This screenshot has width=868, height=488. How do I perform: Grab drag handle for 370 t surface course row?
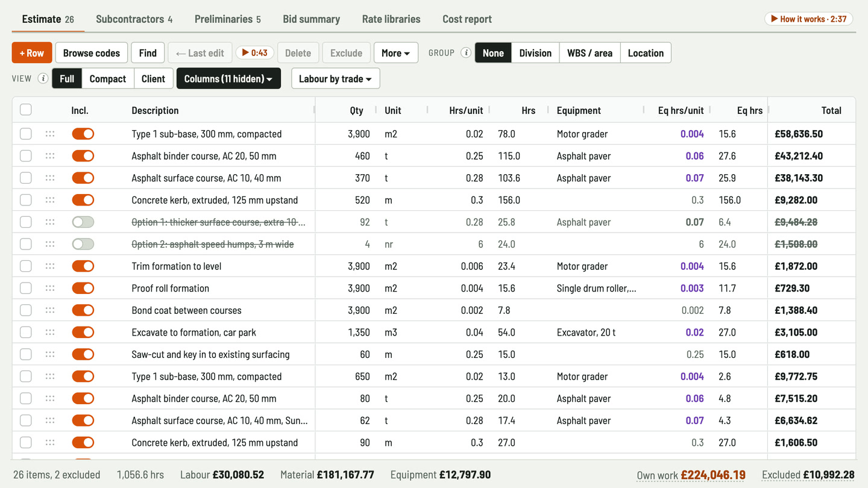pos(50,178)
